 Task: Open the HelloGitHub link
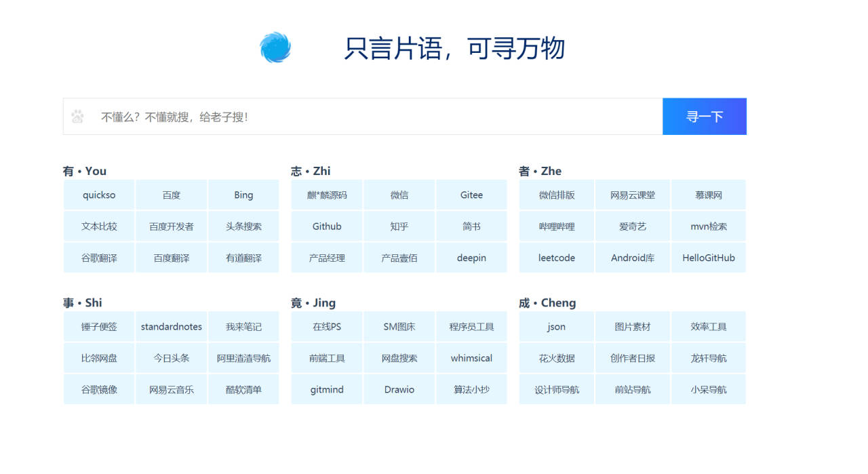[709, 258]
